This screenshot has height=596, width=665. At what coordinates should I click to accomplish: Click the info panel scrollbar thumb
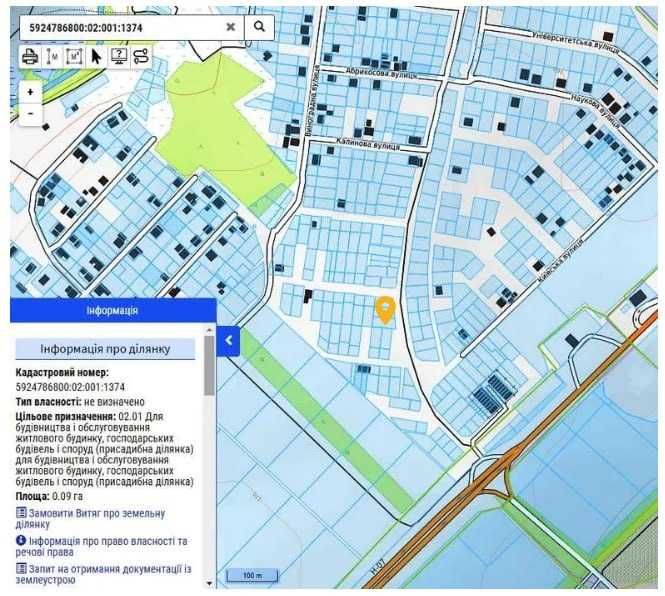209,366
